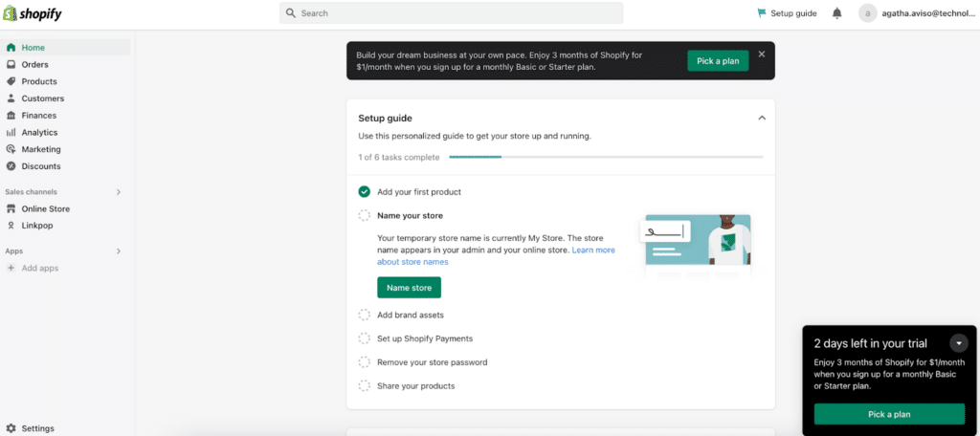Click the Analytics bar chart icon

click(11, 132)
